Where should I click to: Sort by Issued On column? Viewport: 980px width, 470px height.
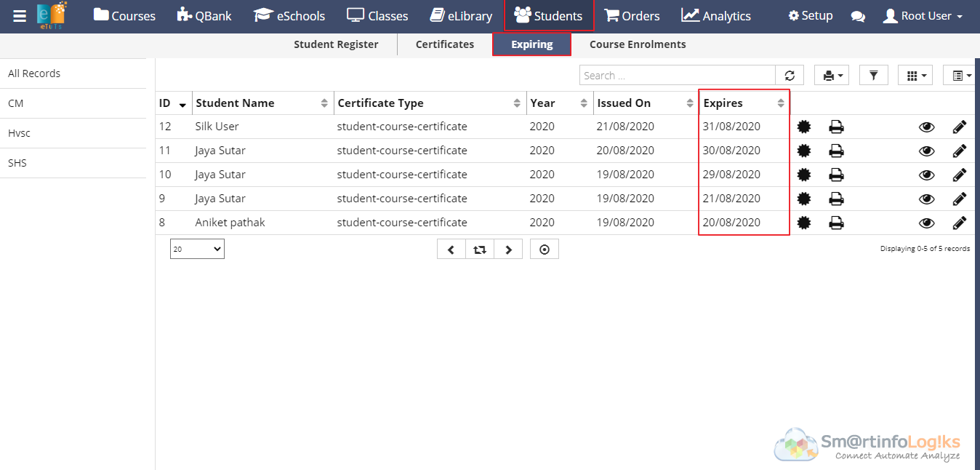pos(646,103)
